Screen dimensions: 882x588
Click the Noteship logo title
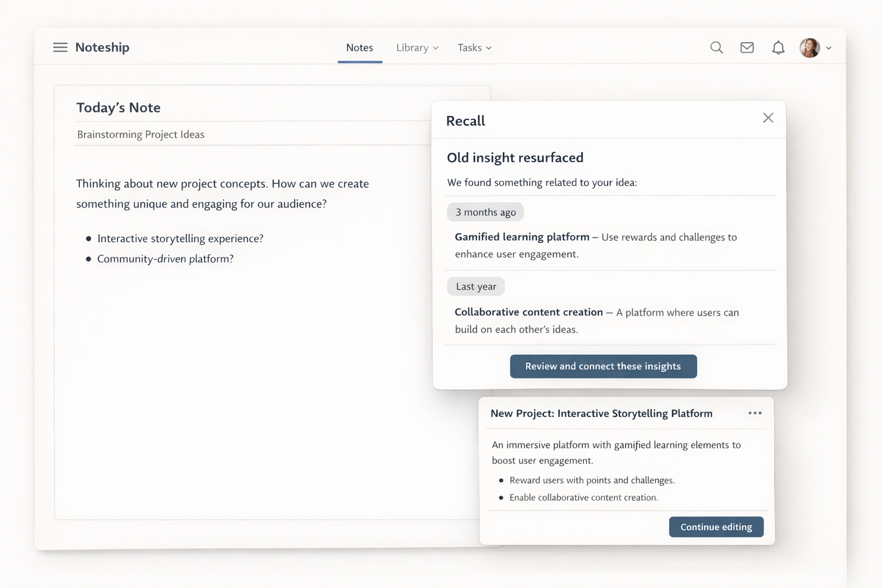[102, 48]
